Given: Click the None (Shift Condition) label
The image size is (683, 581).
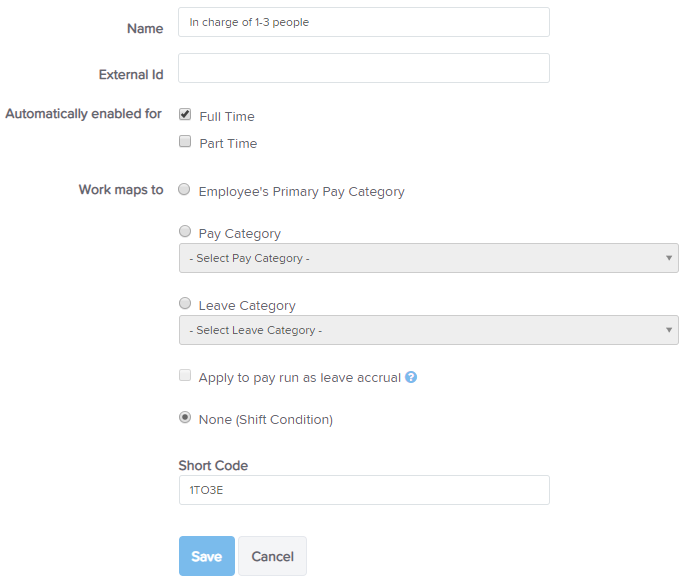Looking at the screenshot, I should click(266, 419).
